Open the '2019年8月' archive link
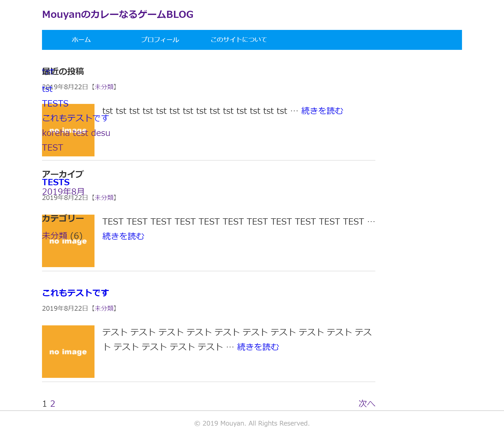This screenshot has height=434, width=504. [x=63, y=192]
